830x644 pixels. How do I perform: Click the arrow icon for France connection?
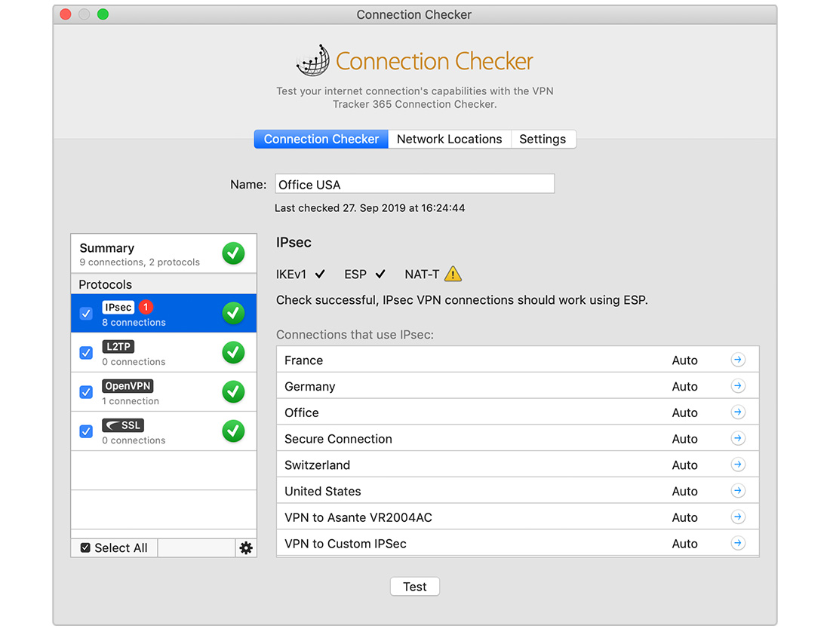point(738,360)
